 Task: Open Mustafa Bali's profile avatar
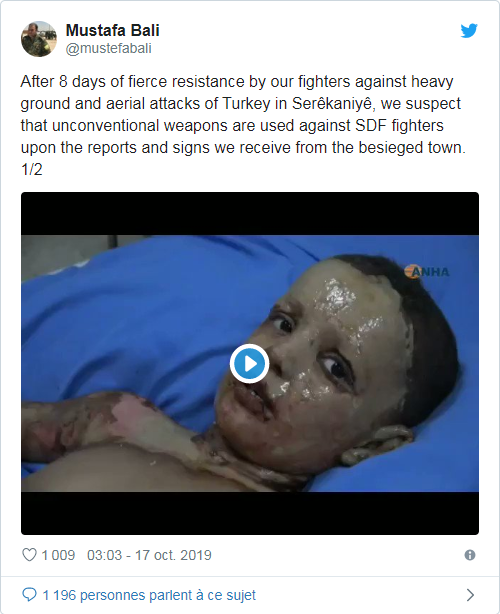coord(39,39)
